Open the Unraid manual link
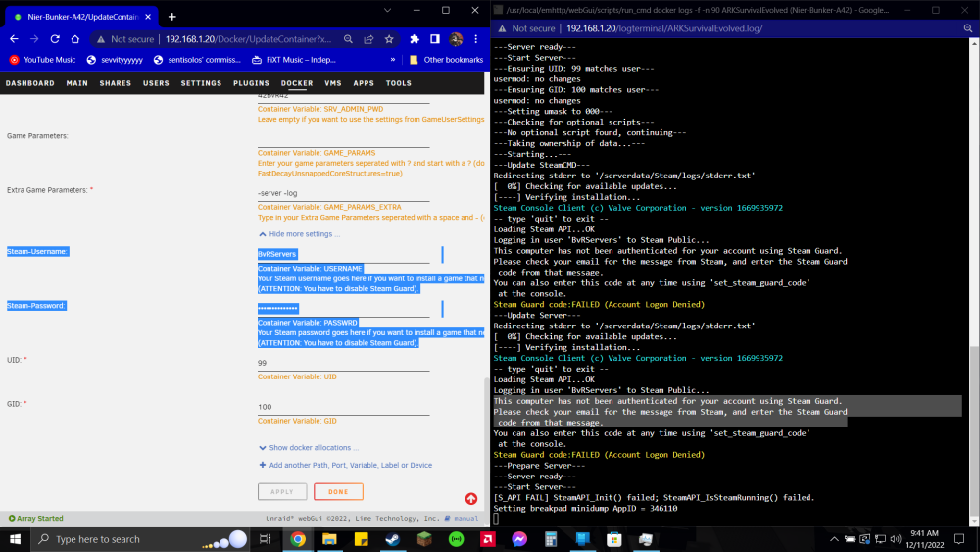The height and width of the screenshot is (552, 980). pos(462,519)
